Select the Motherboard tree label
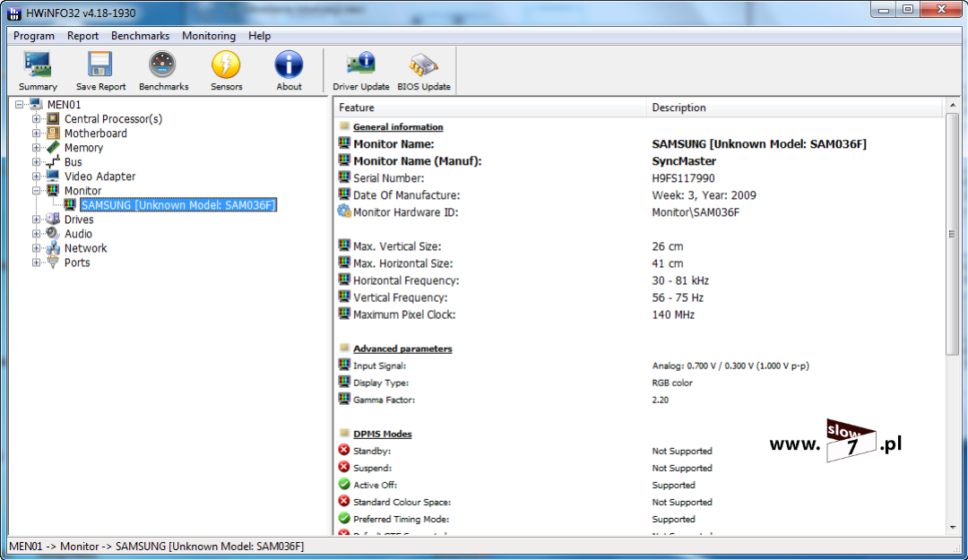This screenshot has width=968, height=560. [x=96, y=133]
